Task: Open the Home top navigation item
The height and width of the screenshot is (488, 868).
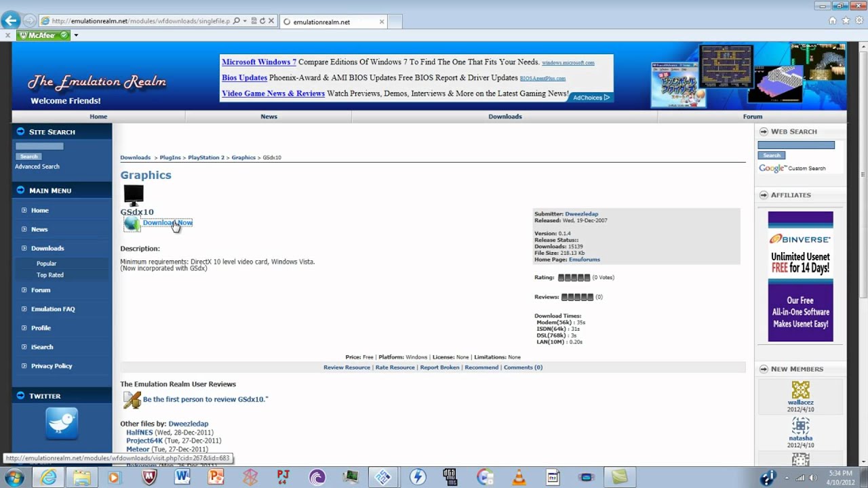Action: coord(98,117)
